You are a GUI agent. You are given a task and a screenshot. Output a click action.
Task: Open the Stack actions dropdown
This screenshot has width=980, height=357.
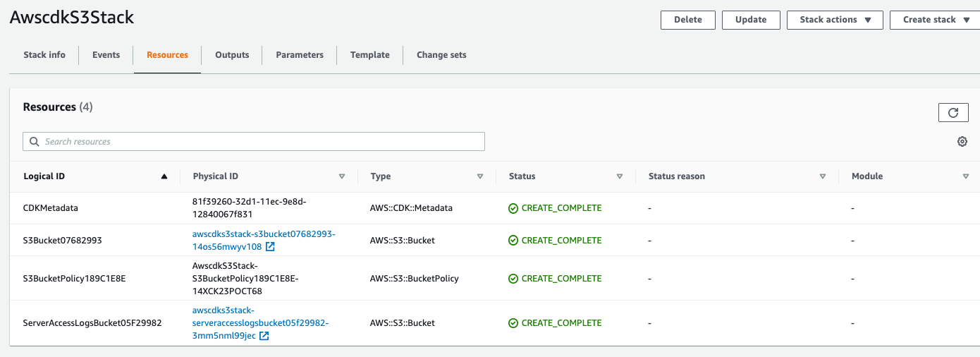pyautogui.click(x=835, y=20)
